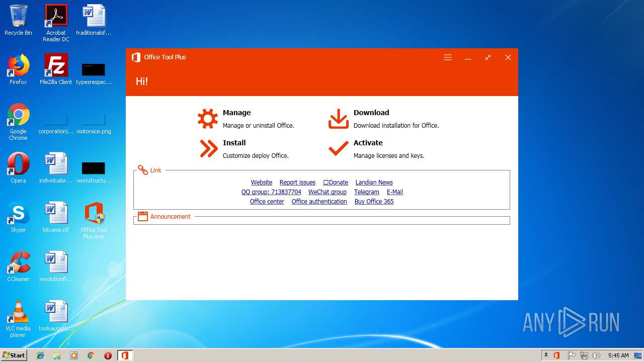644x362 pixels.
Task: Open the 5:45 AM taskbar clock
Action: 618,355
